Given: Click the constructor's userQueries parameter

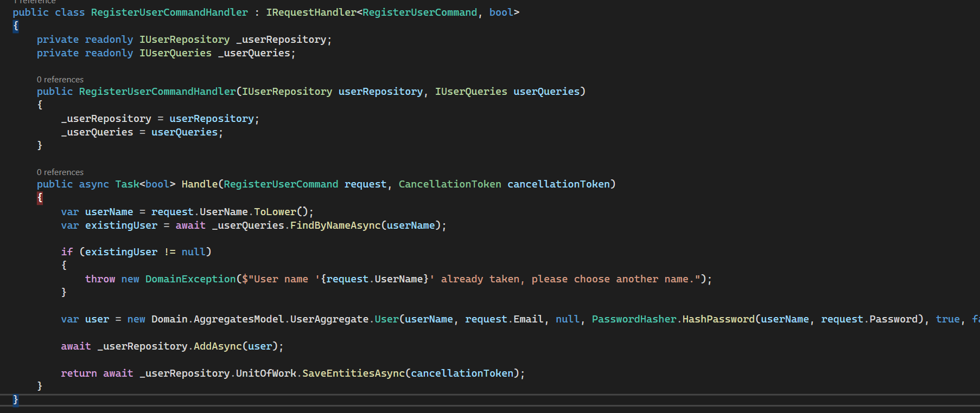Looking at the screenshot, I should 546,92.
